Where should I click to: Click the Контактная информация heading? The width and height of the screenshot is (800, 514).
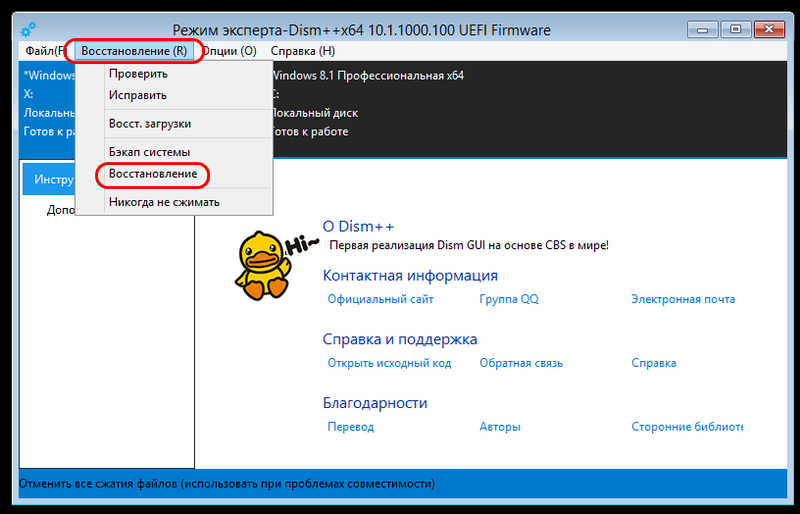(410, 276)
